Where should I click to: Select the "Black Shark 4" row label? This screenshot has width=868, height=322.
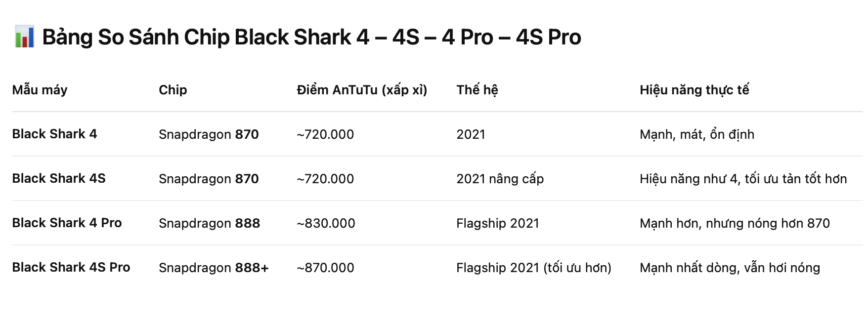[x=54, y=134]
